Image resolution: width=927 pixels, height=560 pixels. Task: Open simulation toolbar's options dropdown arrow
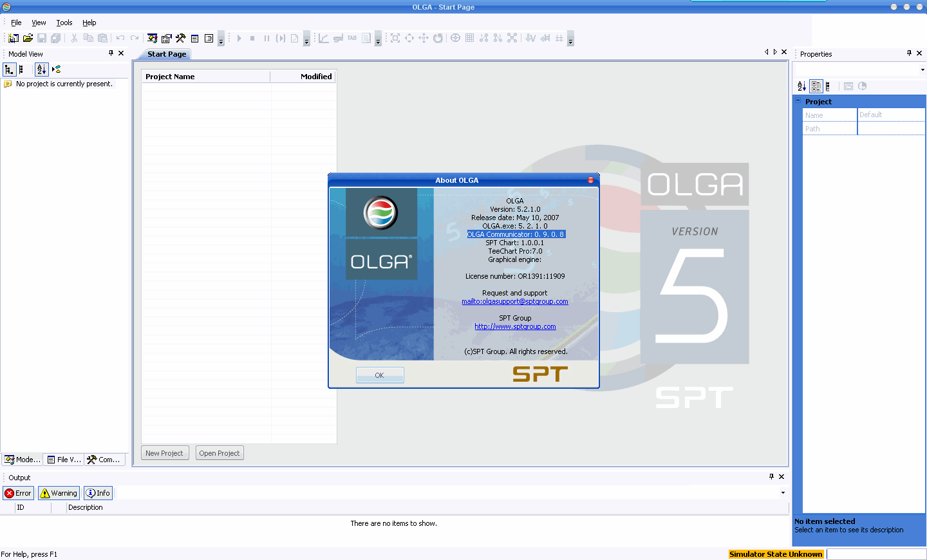click(x=306, y=39)
